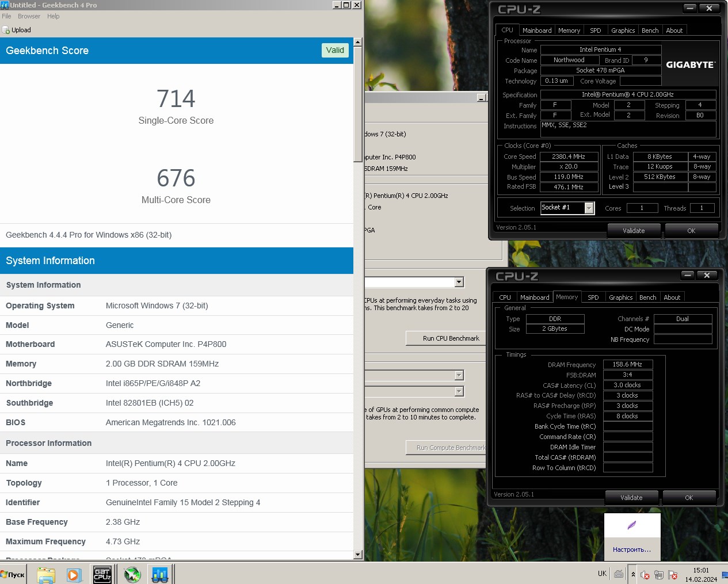The width and height of the screenshot is (728, 584).
Task: Click the Valid badge in Geekbench Score
Action: [335, 51]
